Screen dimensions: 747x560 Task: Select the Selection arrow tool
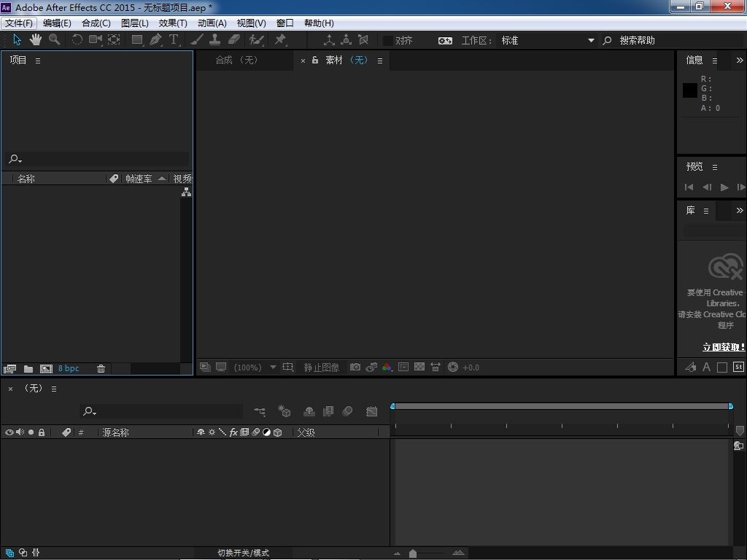click(x=18, y=40)
